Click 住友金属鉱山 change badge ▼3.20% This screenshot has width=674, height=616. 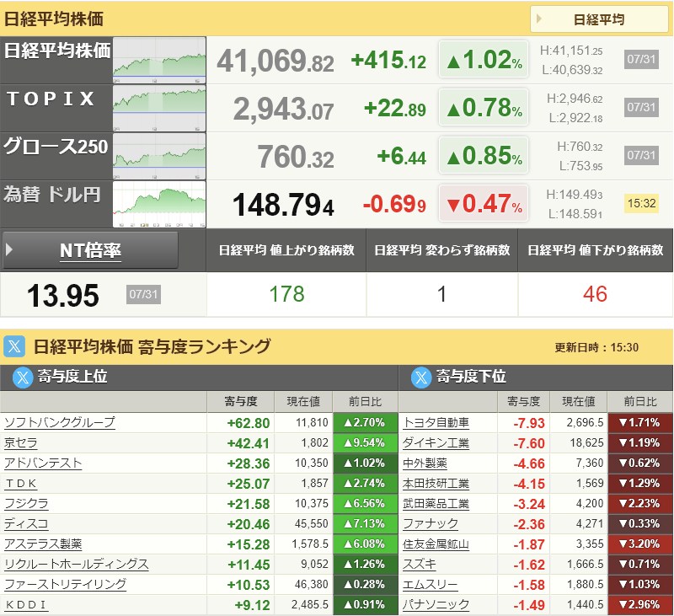pos(640,544)
